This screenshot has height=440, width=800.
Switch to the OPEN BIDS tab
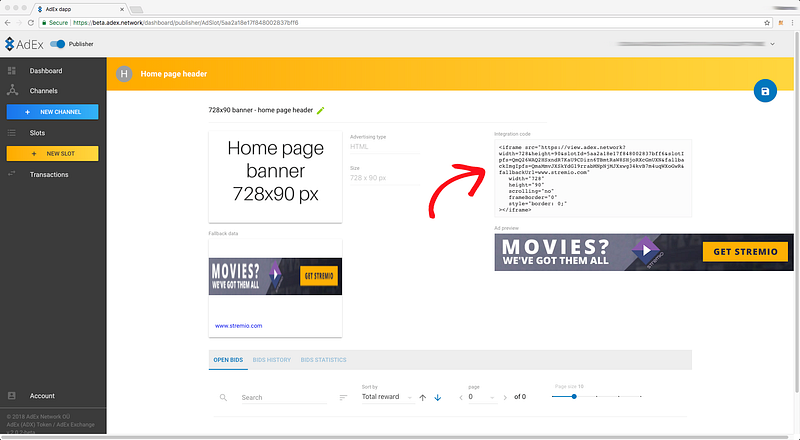pyautogui.click(x=228, y=360)
